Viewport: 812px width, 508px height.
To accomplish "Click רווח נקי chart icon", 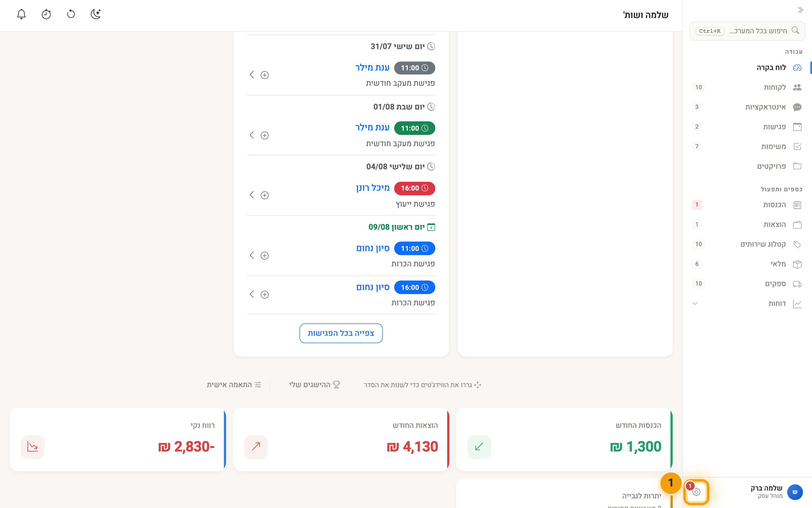I will click(32, 447).
